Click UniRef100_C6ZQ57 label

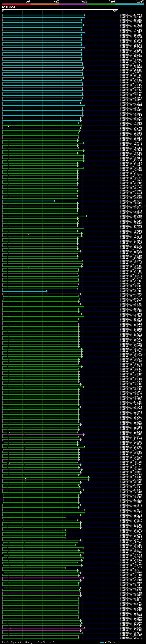(131, 90)
